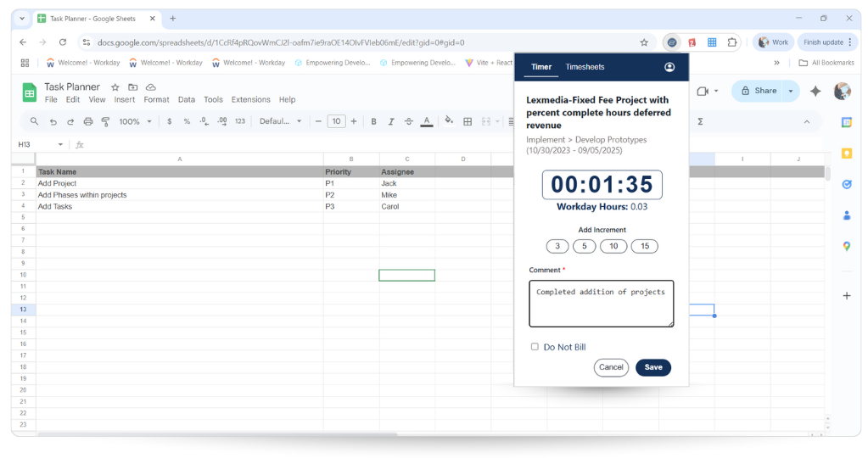This screenshot has height=458, width=868.
Task: Apply percent format icon
Action: [x=188, y=121]
